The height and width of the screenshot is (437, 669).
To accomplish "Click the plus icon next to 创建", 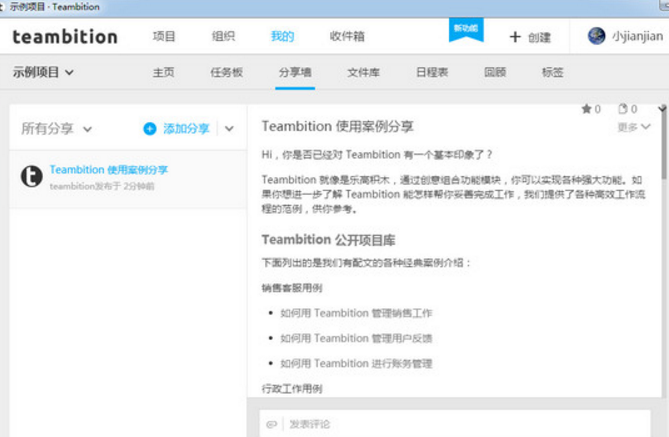I will coord(515,37).
